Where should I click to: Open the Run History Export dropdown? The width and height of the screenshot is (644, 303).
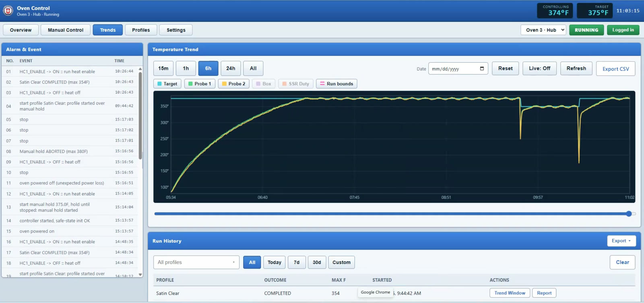tap(621, 241)
